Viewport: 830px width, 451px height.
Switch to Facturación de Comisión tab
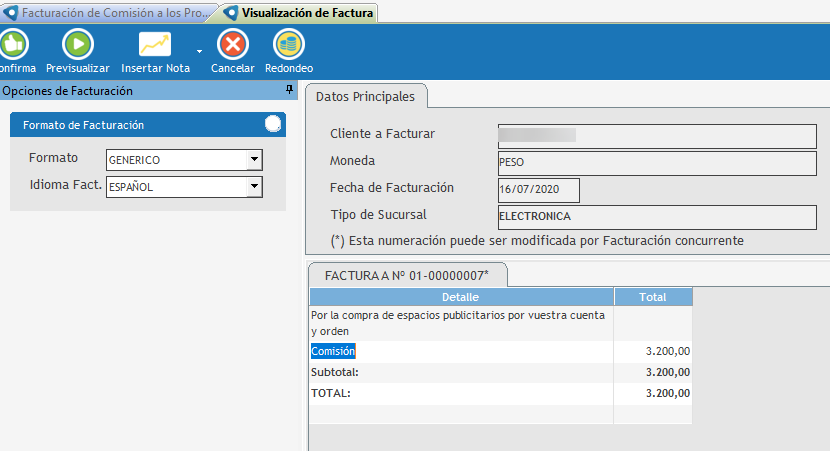tap(110, 13)
